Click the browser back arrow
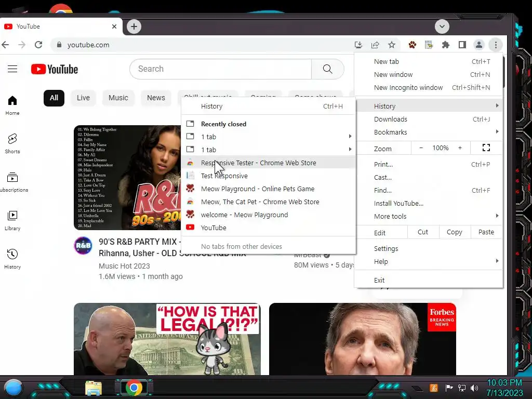The image size is (532, 399). 5,45
